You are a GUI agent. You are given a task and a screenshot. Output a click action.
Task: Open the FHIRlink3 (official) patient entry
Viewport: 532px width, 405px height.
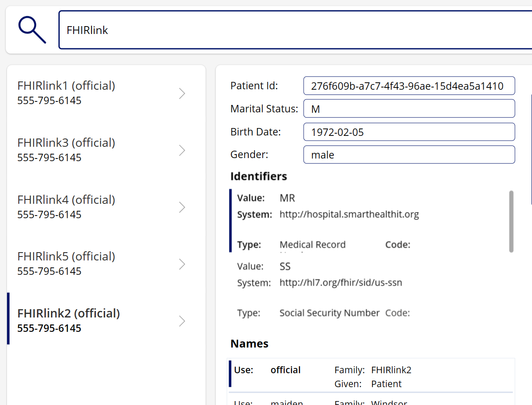pyautogui.click(x=106, y=150)
